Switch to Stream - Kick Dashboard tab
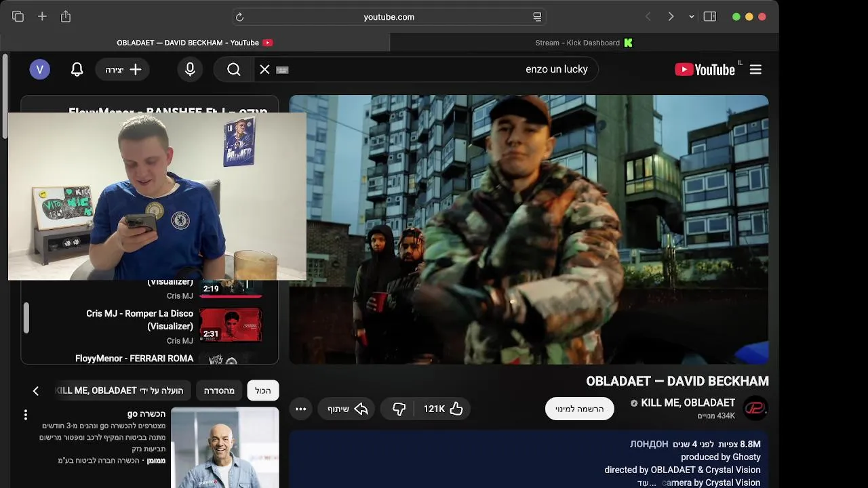This screenshot has height=488, width=868. coord(584,43)
